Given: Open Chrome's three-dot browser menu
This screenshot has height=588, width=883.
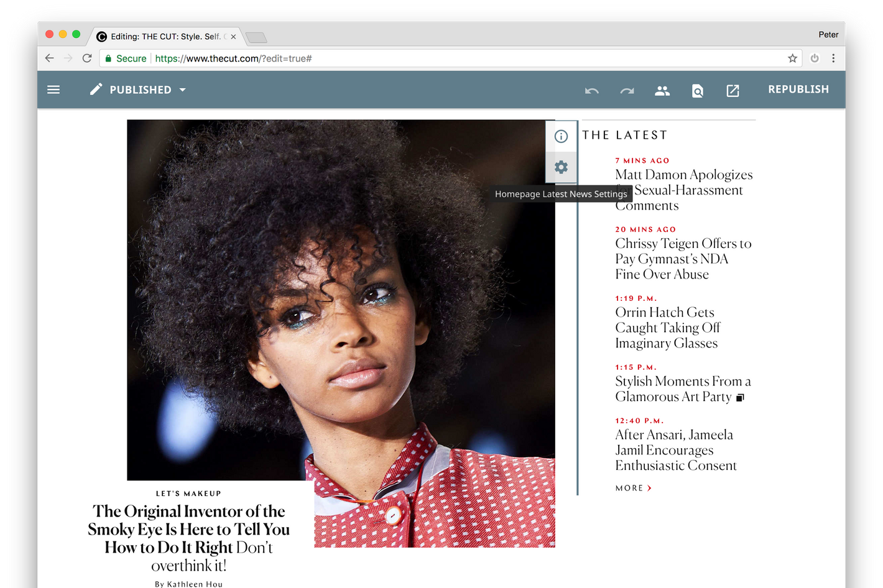Looking at the screenshot, I should (833, 58).
